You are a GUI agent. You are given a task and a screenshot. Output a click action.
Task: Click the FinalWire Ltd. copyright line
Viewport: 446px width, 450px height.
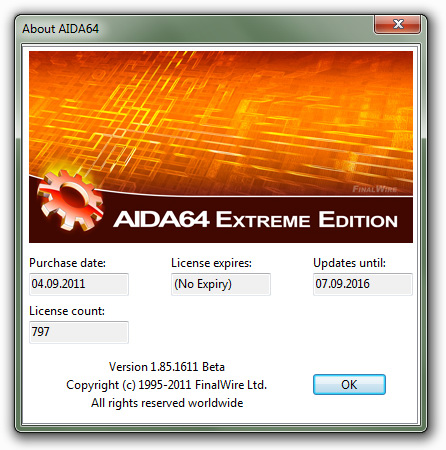tap(167, 385)
